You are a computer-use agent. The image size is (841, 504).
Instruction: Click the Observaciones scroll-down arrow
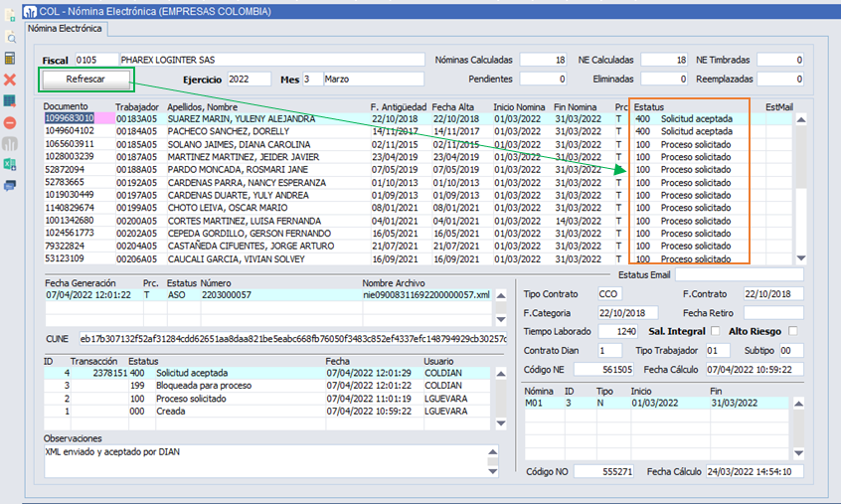(492, 471)
